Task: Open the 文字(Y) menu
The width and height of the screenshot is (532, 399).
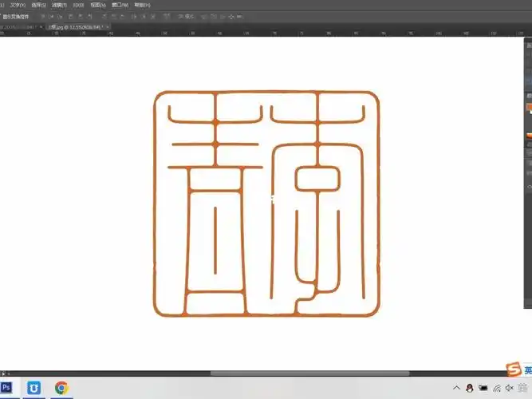Action: coord(18,5)
